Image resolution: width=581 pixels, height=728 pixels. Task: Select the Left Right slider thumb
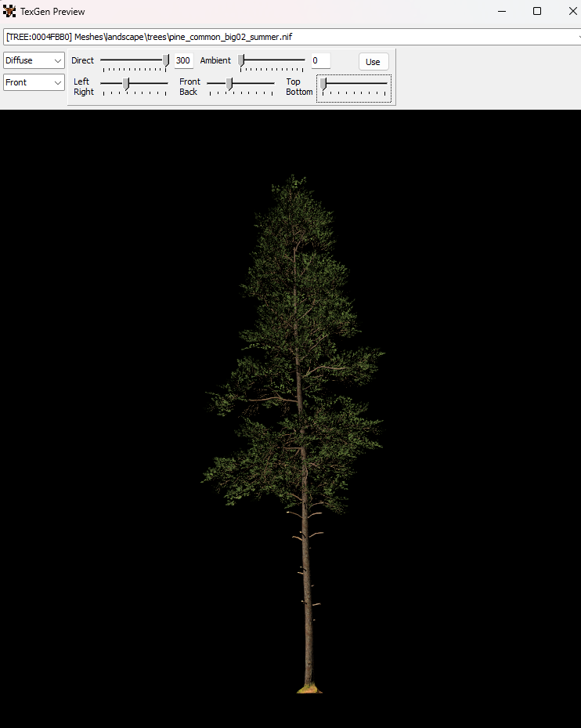pos(126,83)
